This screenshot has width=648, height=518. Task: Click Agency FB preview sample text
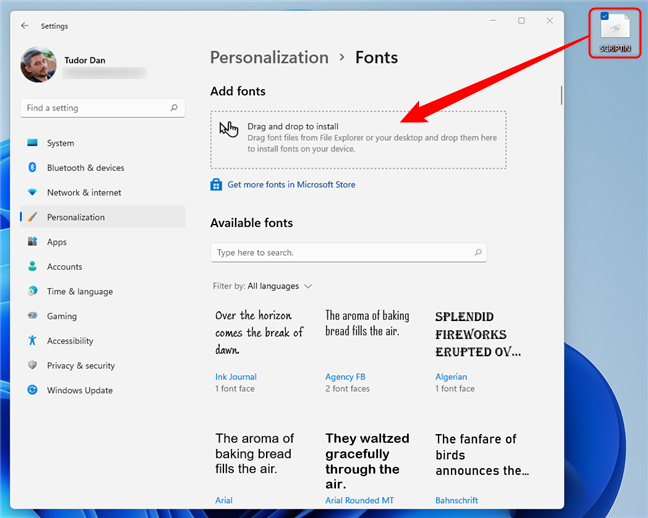pyautogui.click(x=367, y=323)
